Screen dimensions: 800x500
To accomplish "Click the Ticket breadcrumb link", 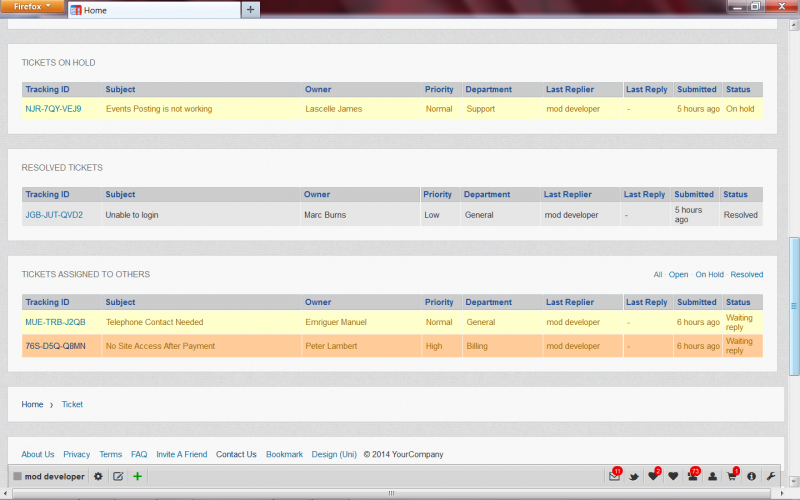I will coord(72,404).
